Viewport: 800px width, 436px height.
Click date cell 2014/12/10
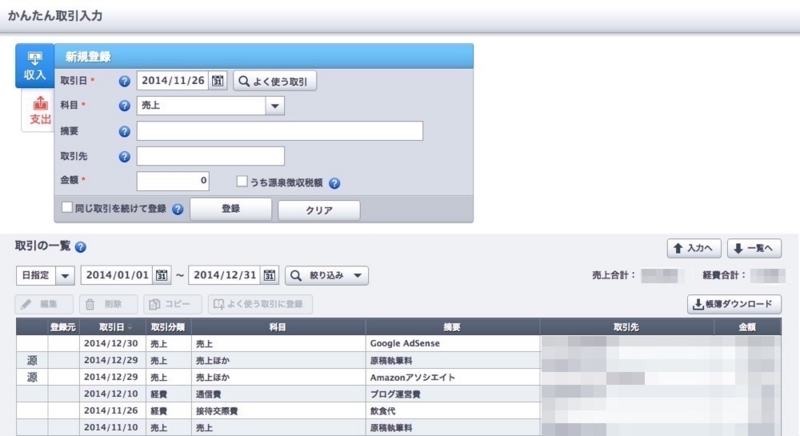(112, 394)
